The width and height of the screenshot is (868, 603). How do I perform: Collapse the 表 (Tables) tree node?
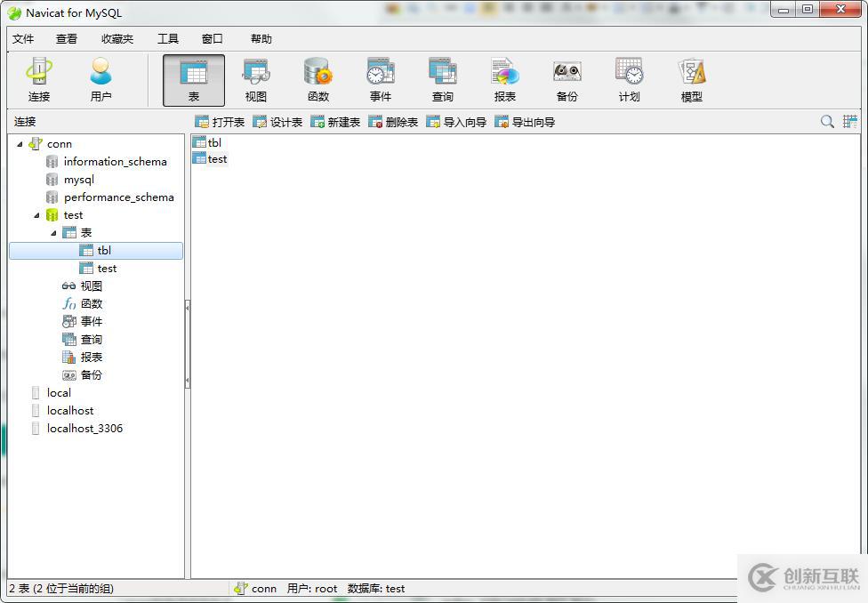(53, 233)
